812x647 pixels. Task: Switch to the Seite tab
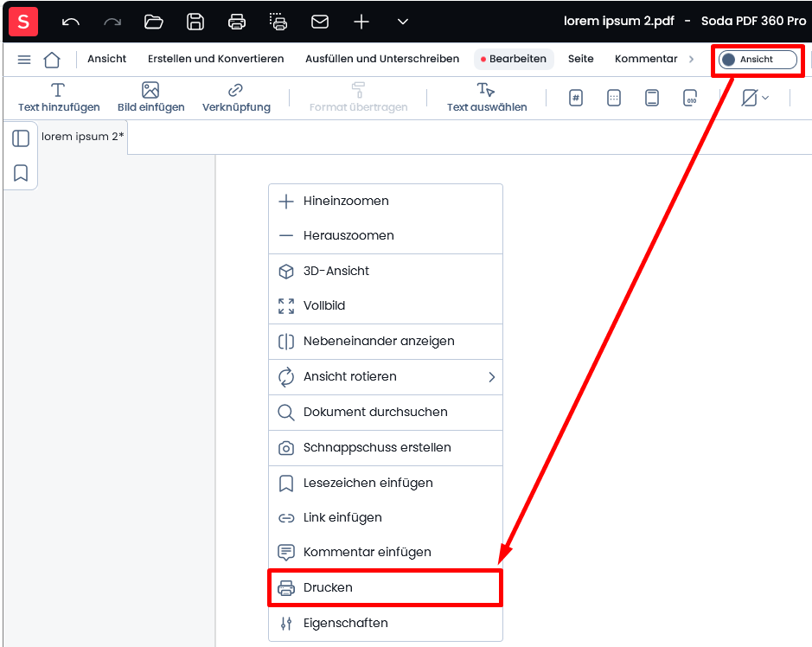click(580, 59)
